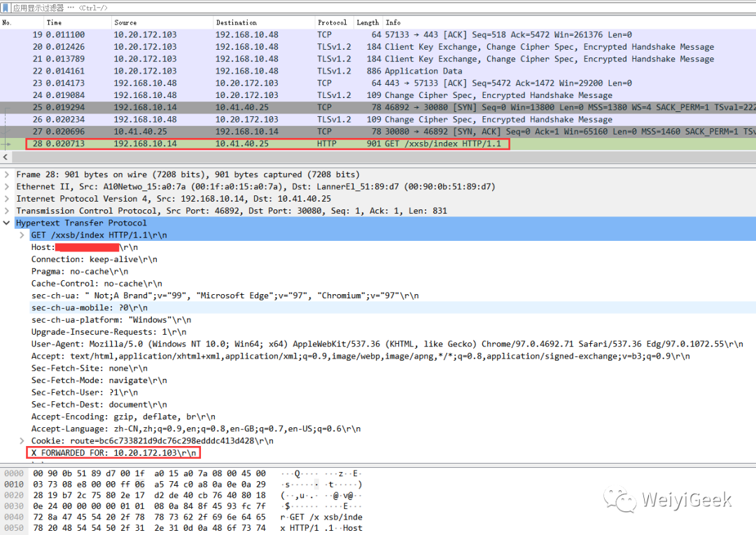The height and width of the screenshot is (535, 756).
Task: Expand the Frame 28 details
Action: (6, 174)
